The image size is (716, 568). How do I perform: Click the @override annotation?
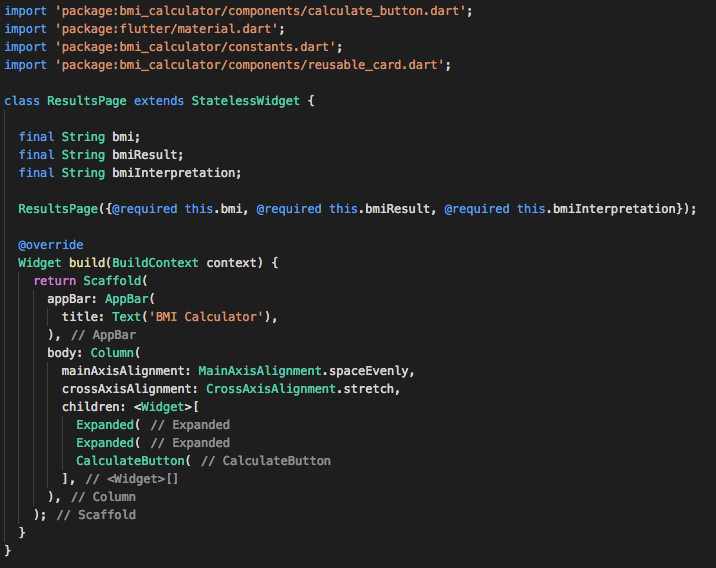(x=50, y=245)
